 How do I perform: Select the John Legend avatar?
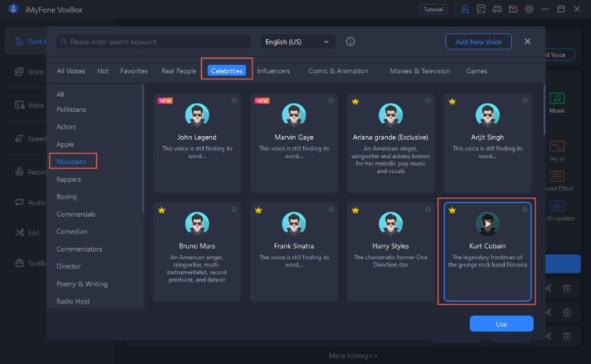coord(197,115)
